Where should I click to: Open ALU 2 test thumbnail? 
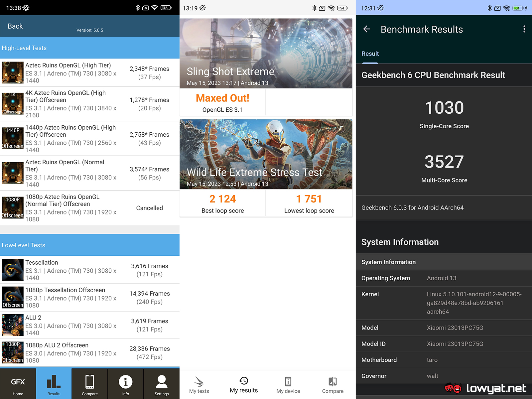[13, 325]
